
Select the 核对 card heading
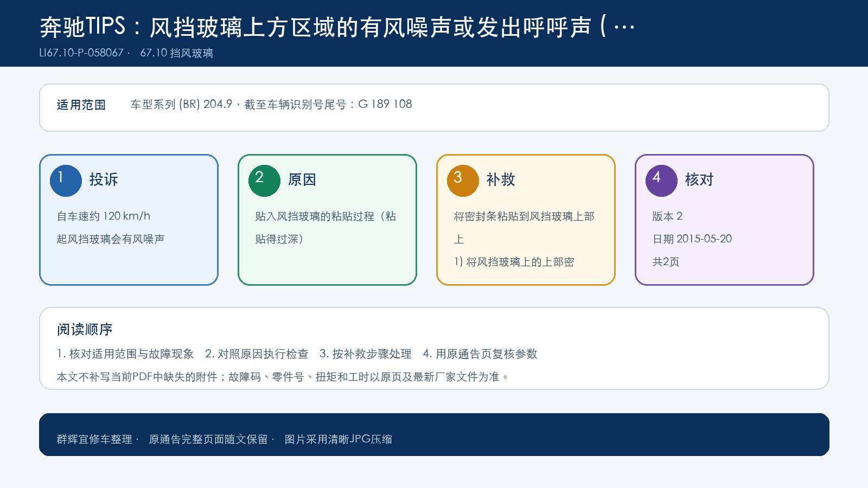699,179
